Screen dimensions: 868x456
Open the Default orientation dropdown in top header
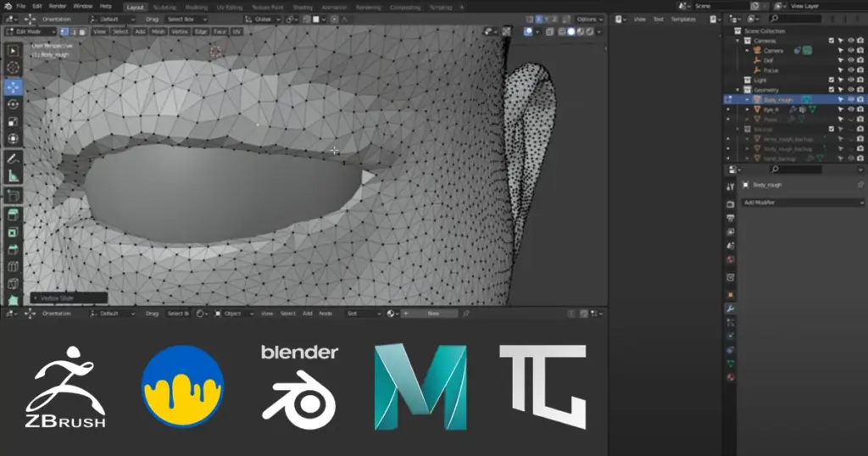pos(114,19)
